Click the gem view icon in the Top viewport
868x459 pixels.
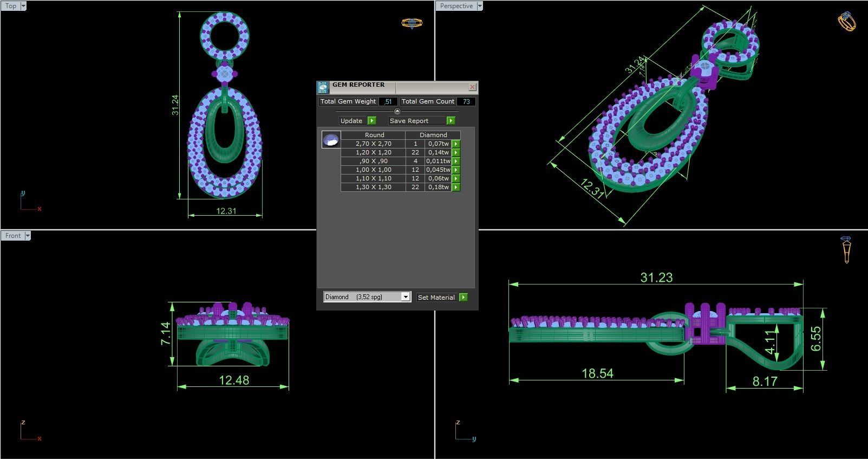[412, 23]
